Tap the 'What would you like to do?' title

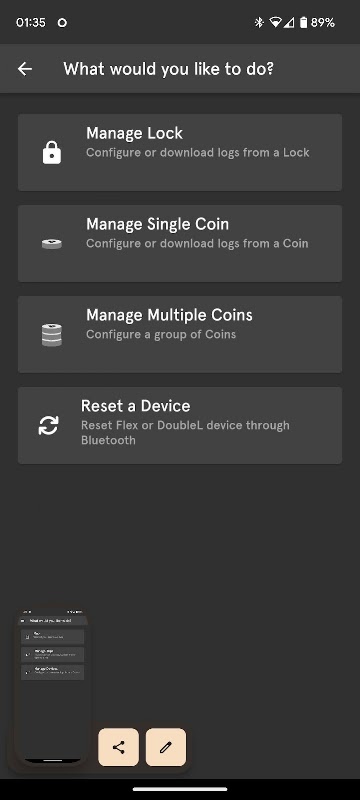click(169, 69)
